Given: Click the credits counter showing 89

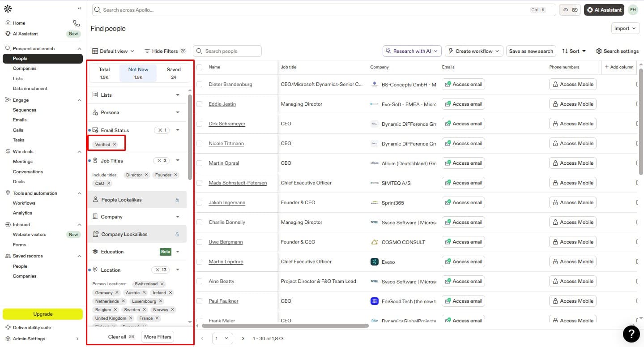Looking at the screenshot, I should [570, 10].
